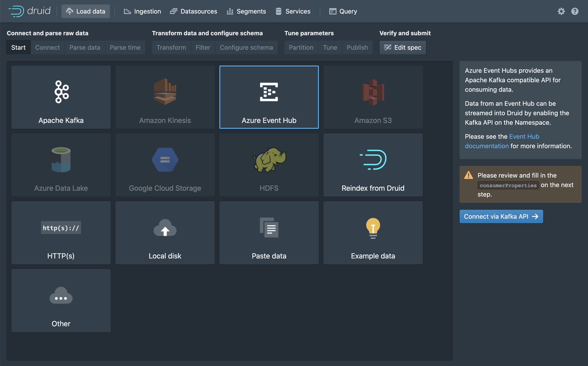Switch to the Services view
588x366 pixels.
coord(293,11)
